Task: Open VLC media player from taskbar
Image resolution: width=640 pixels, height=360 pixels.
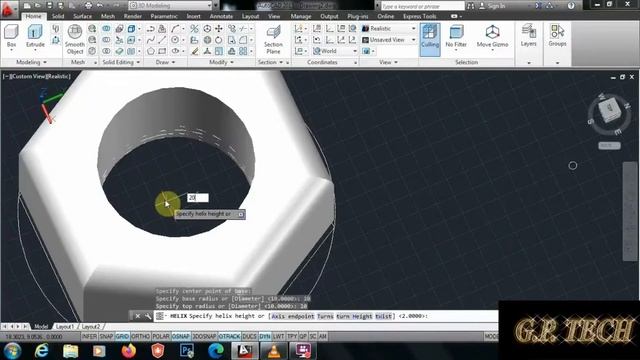Action: [274, 351]
